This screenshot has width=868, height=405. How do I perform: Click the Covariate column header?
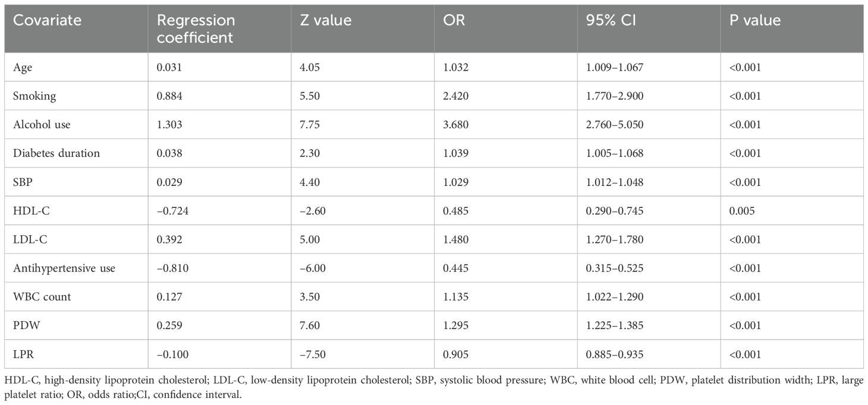pyautogui.click(x=48, y=21)
